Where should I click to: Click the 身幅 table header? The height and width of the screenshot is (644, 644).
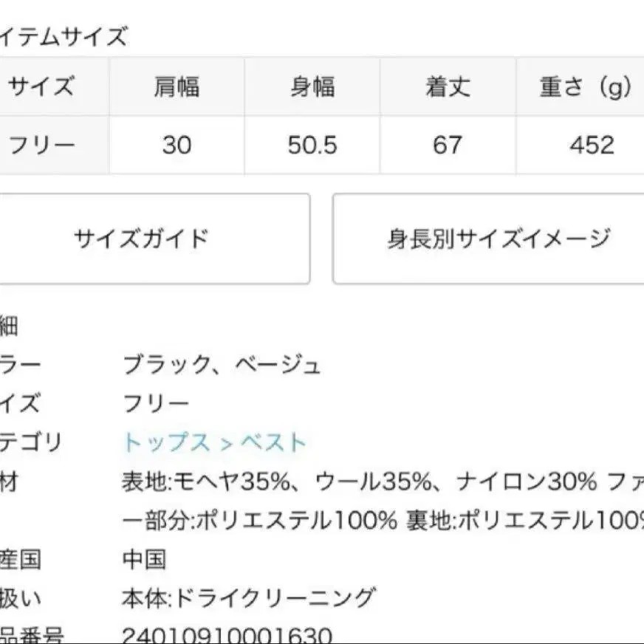312,87
